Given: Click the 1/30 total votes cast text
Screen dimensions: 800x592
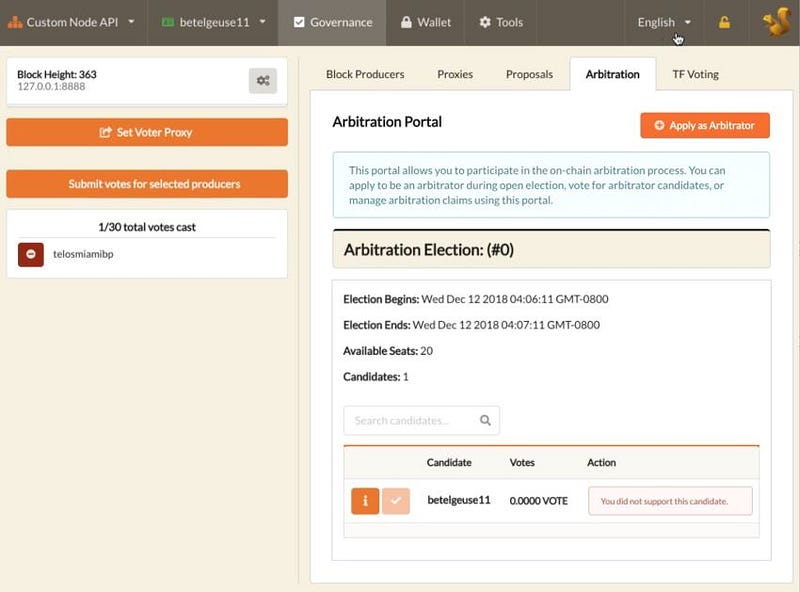Looking at the screenshot, I should coord(147,227).
